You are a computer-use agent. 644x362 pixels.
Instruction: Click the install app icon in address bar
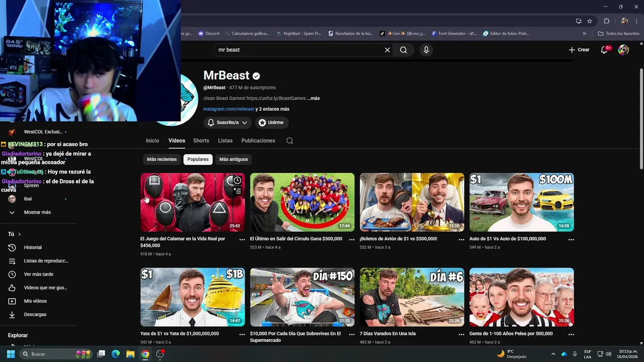click(579, 21)
